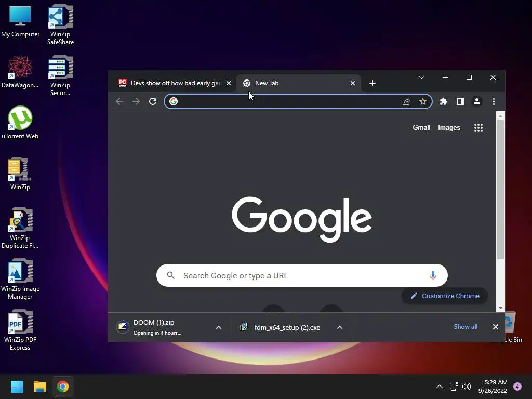Select WinZip Secure desktop shortcut
Viewport: 532px width, 399px height.
coord(60,75)
